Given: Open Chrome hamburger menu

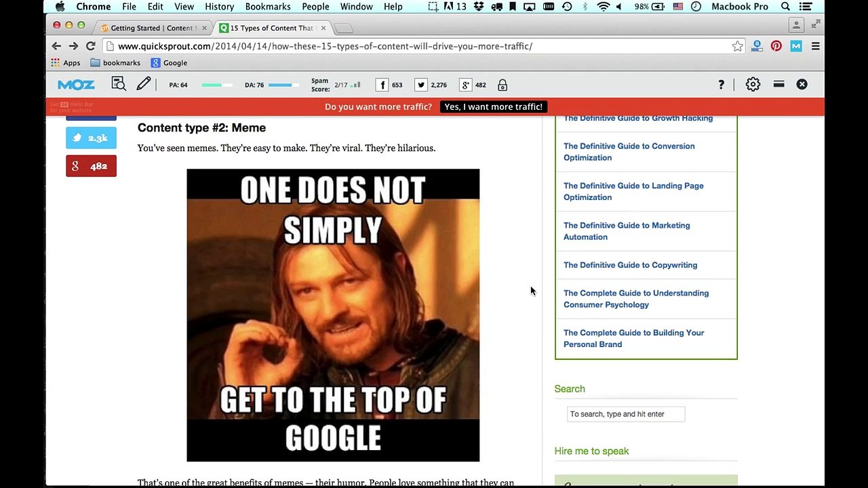Looking at the screenshot, I should 815,46.
